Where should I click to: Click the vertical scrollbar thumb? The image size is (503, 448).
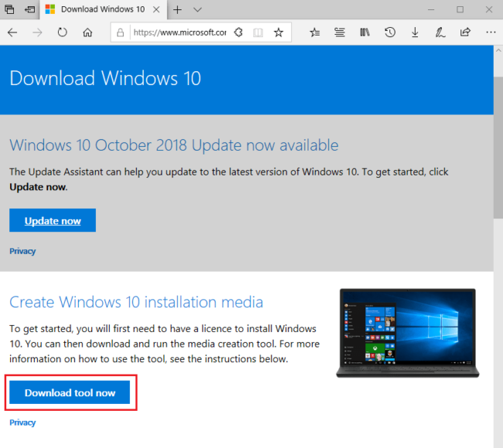tap(498, 148)
